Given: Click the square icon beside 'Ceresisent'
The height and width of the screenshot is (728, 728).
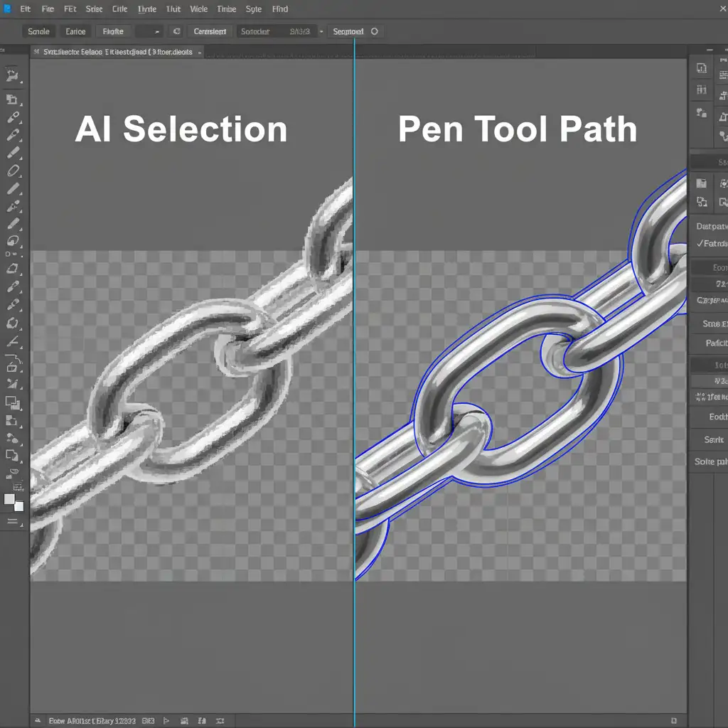Looking at the screenshot, I should click(x=176, y=31).
